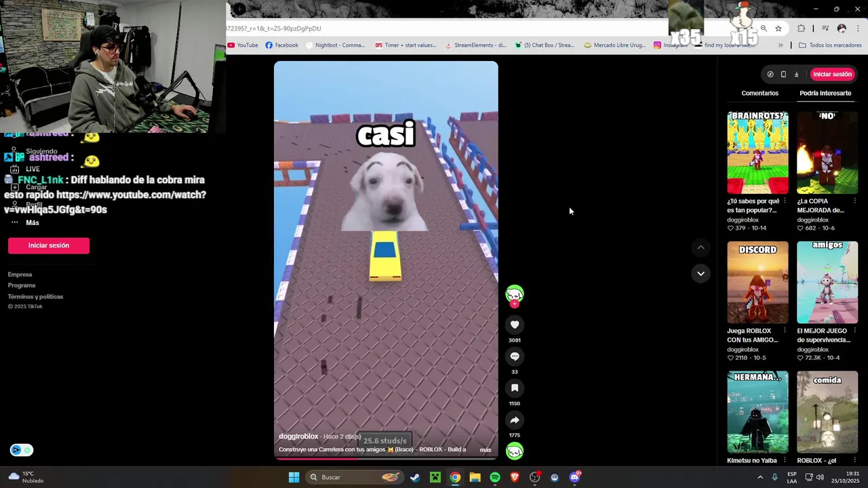Open the more options dots on El MEJOR JUEGO card
Image resolution: width=868 pixels, height=488 pixels.
[854, 331]
